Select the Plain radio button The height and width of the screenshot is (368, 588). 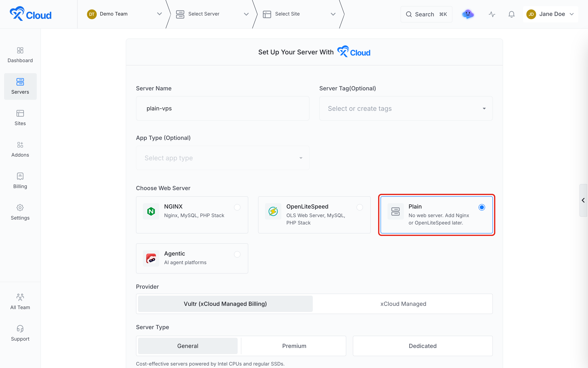pyautogui.click(x=482, y=207)
